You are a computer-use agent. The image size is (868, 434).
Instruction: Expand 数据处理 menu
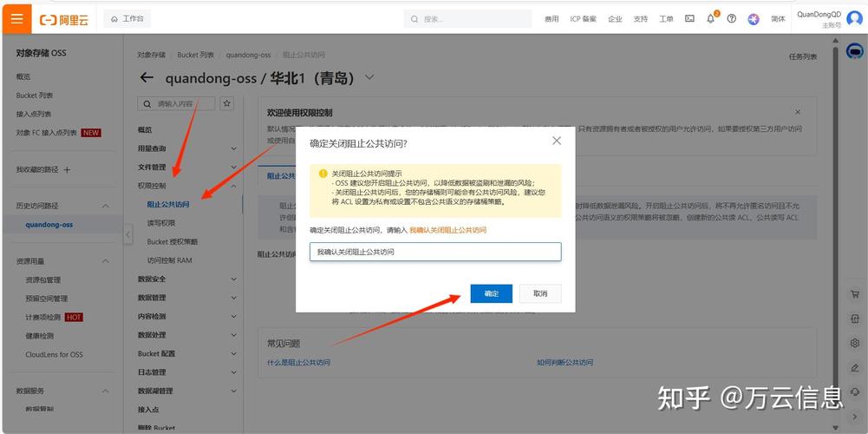[x=233, y=335]
